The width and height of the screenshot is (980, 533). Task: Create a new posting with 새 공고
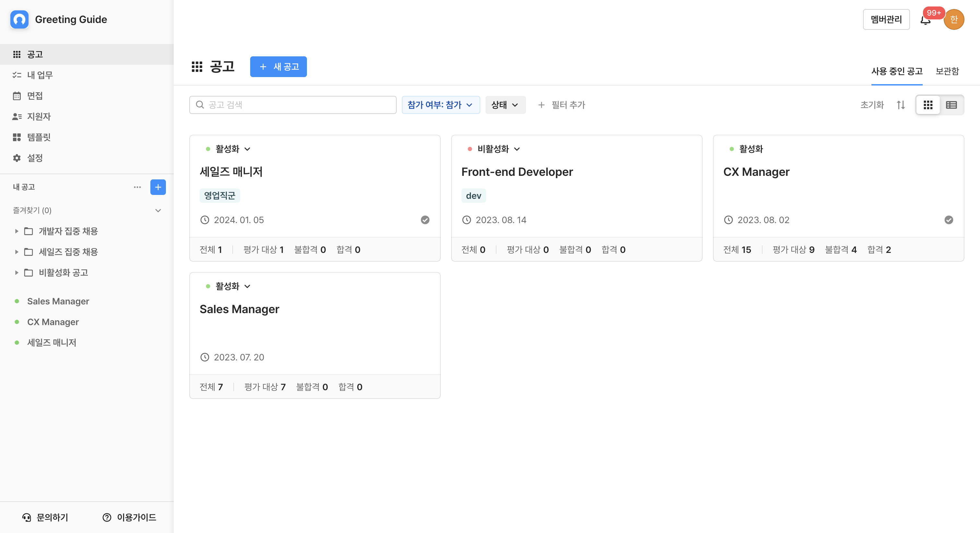coord(278,67)
